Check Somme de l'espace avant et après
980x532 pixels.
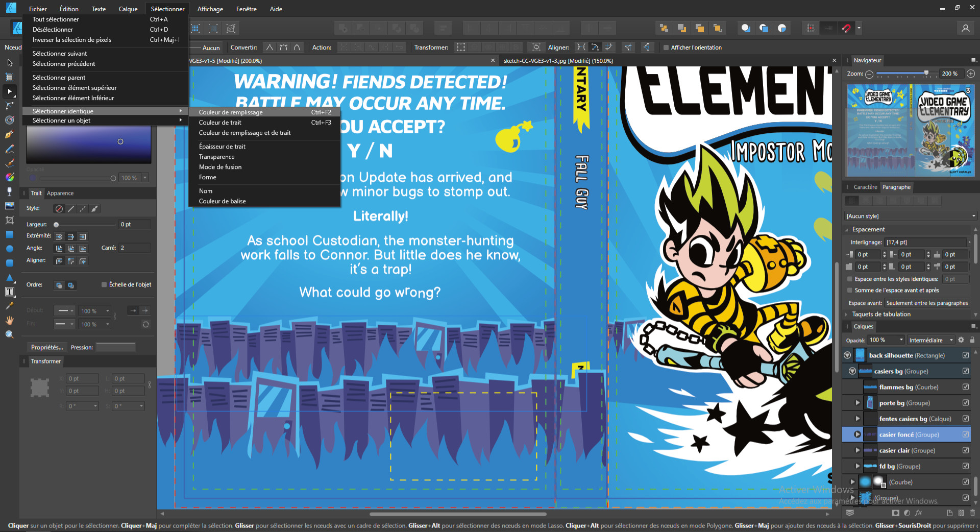click(850, 290)
